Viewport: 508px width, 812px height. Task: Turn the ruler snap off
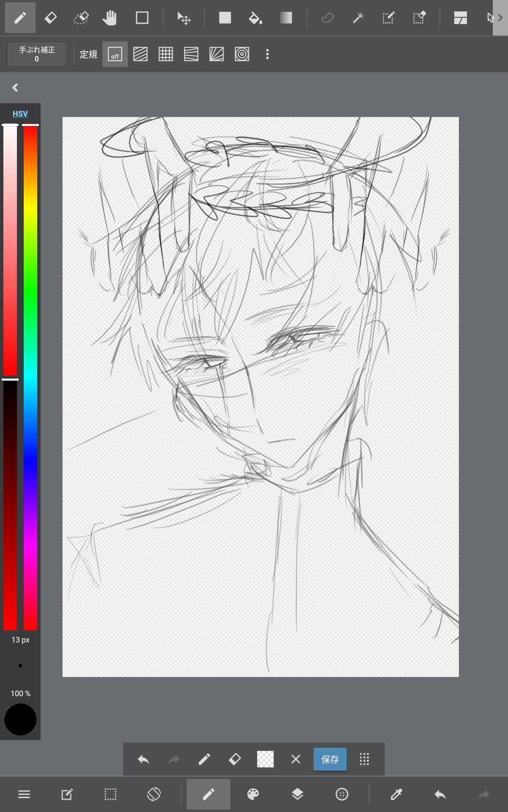click(115, 54)
